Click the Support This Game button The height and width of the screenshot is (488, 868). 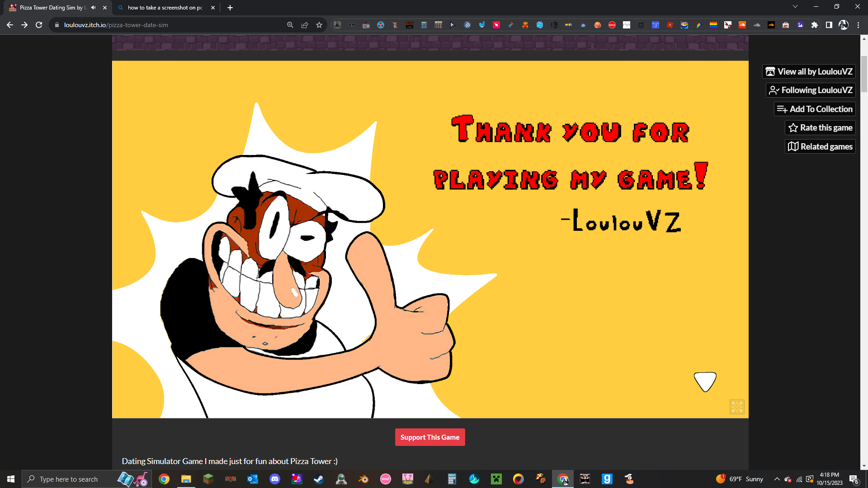click(429, 437)
